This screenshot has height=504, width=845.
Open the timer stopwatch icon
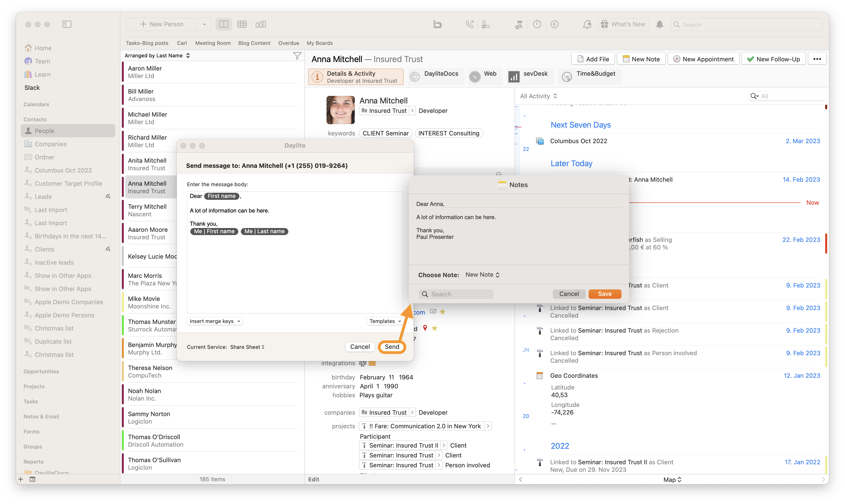(537, 24)
